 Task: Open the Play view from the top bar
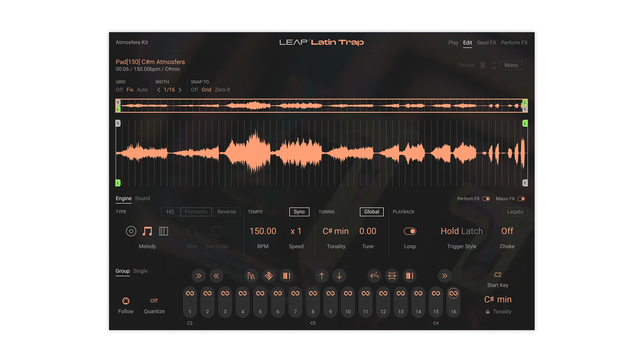pos(453,43)
